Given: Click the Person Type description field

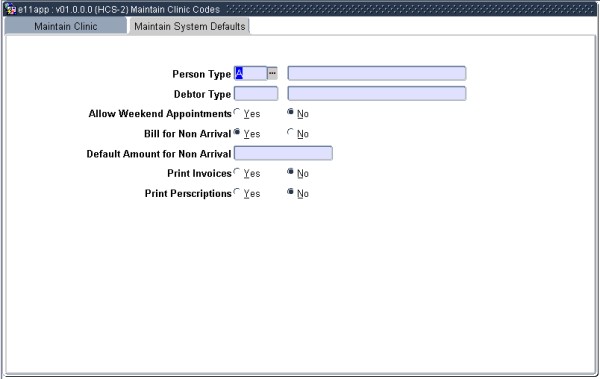Looking at the screenshot, I should point(377,73).
